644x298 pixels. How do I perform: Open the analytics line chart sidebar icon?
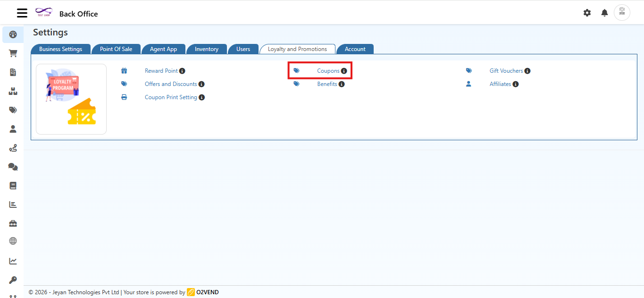[12, 261]
